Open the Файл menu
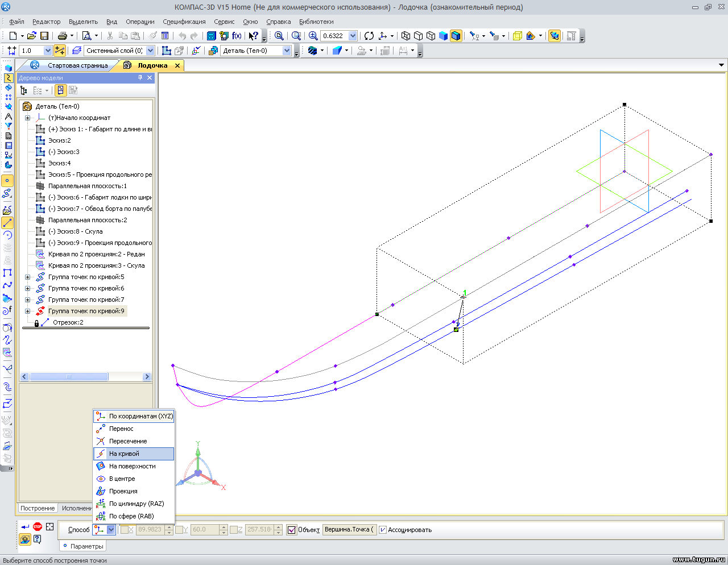Viewport: 728px width, 565px height. point(16,22)
